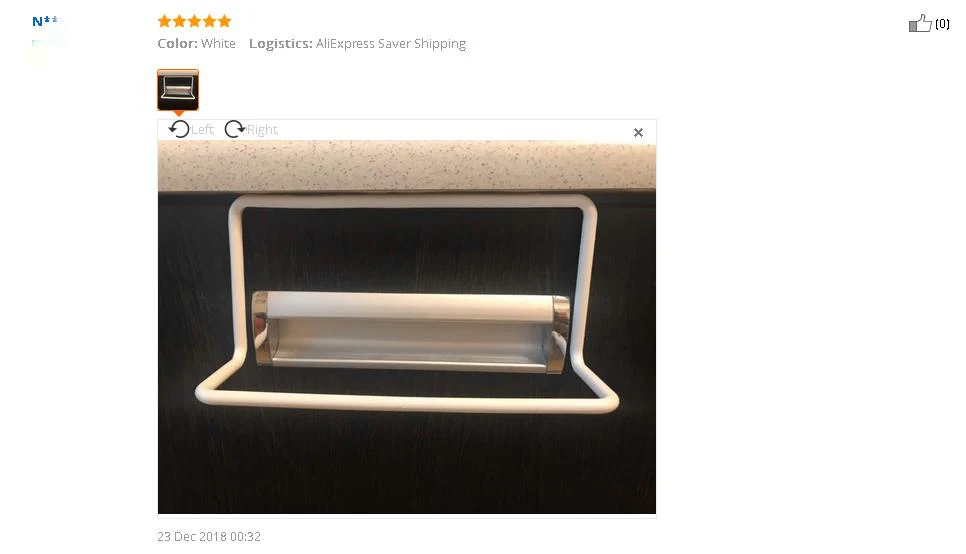
Task: Click the "Logistics:" label
Action: point(280,44)
